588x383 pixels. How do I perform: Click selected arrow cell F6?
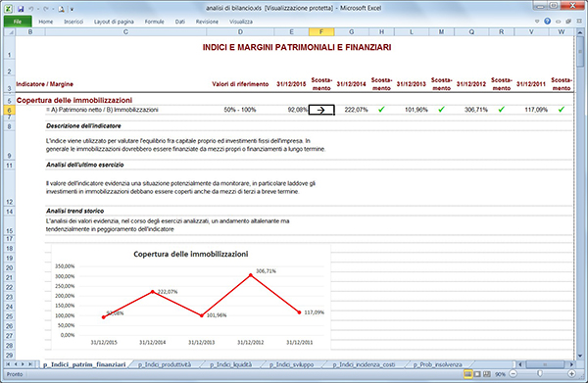[321, 110]
